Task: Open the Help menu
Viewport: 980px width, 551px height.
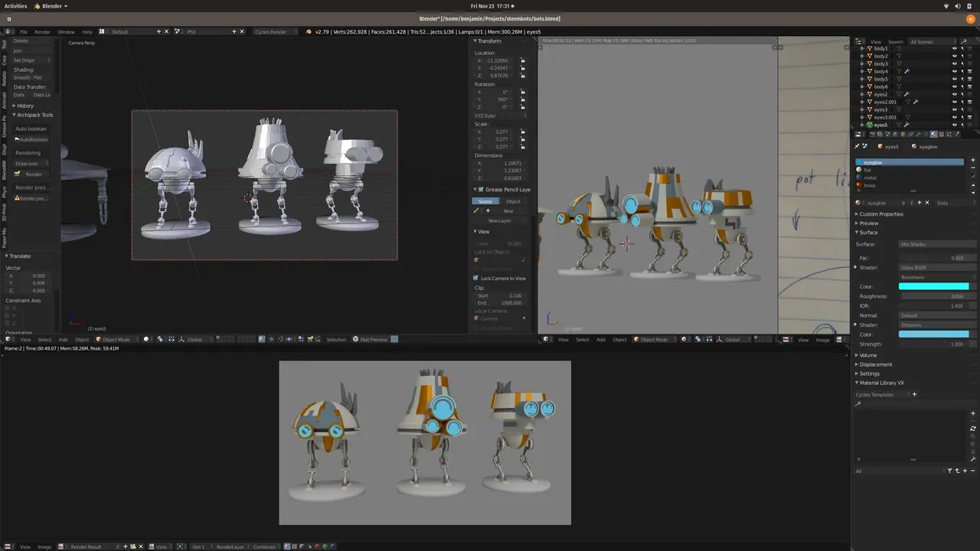Action: (x=87, y=31)
